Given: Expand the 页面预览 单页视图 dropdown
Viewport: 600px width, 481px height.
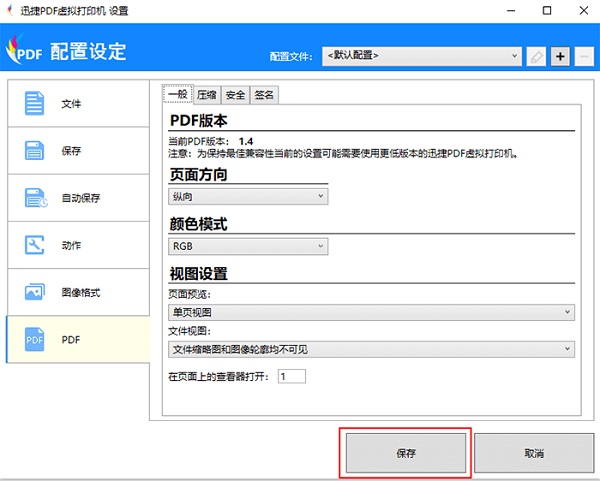Looking at the screenshot, I should pos(371,312).
